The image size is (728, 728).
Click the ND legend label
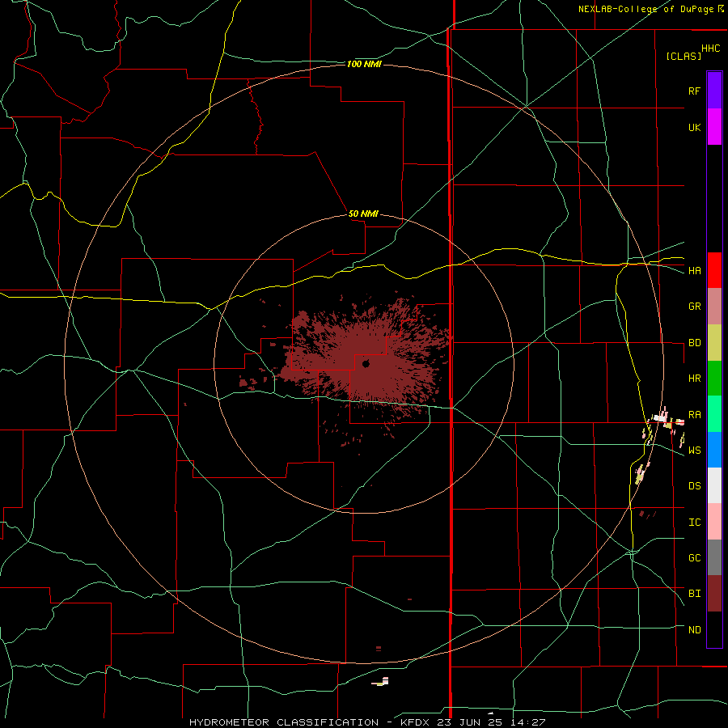click(694, 629)
